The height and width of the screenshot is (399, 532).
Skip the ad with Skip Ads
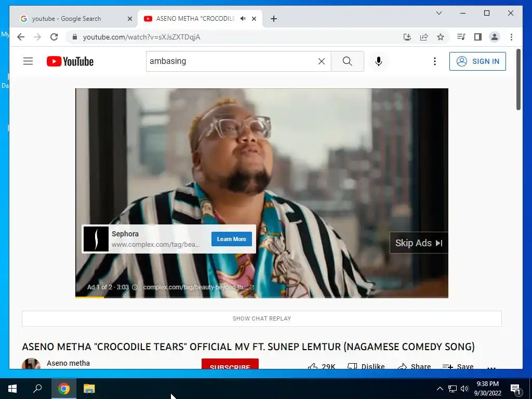(419, 243)
